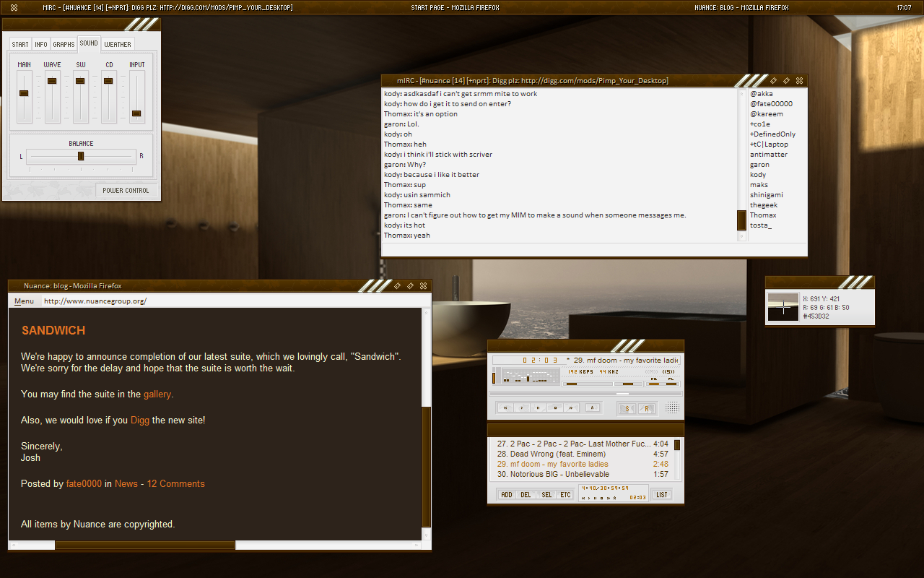Click the Digg link in blog post
924x578 pixels.
[x=140, y=420]
